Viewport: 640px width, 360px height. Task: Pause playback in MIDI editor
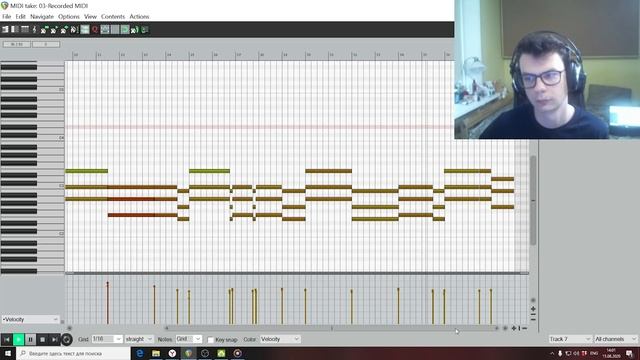point(30,339)
